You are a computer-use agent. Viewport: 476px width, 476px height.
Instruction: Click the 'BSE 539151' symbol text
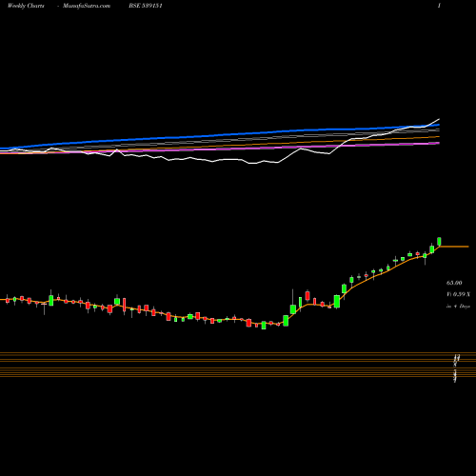click(146, 6)
